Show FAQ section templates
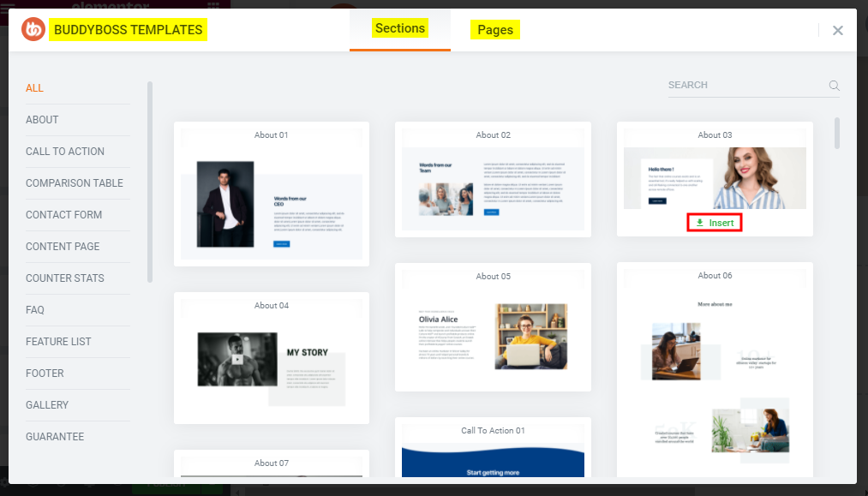This screenshot has height=496, width=868. point(35,310)
